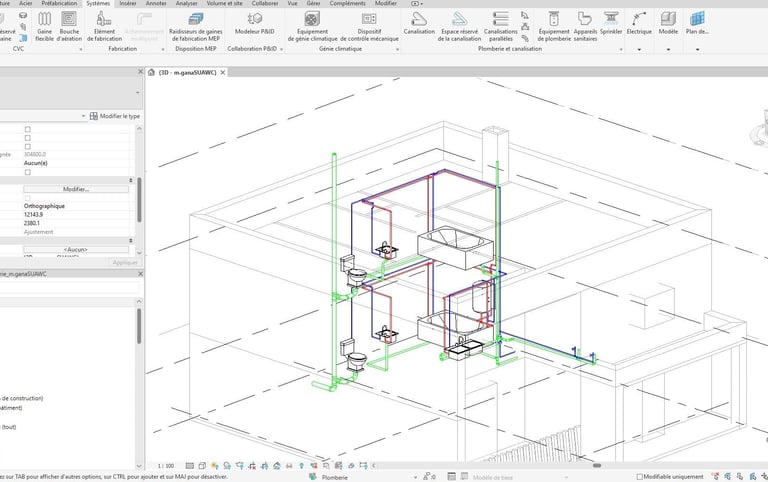The width and height of the screenshot is (768, 482).
Task: Toggle the checkbox above the 304800.0 value
Action: click(x=27, y=146)
